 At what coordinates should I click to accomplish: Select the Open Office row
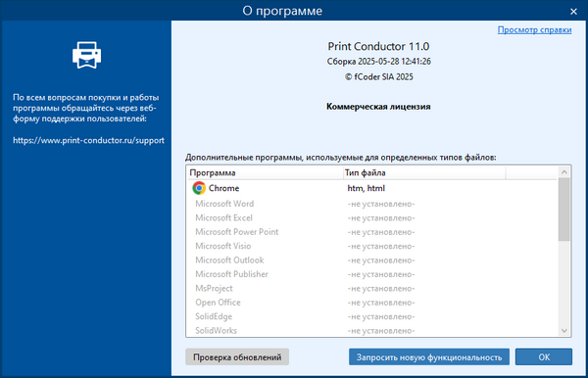coord(371,303)
